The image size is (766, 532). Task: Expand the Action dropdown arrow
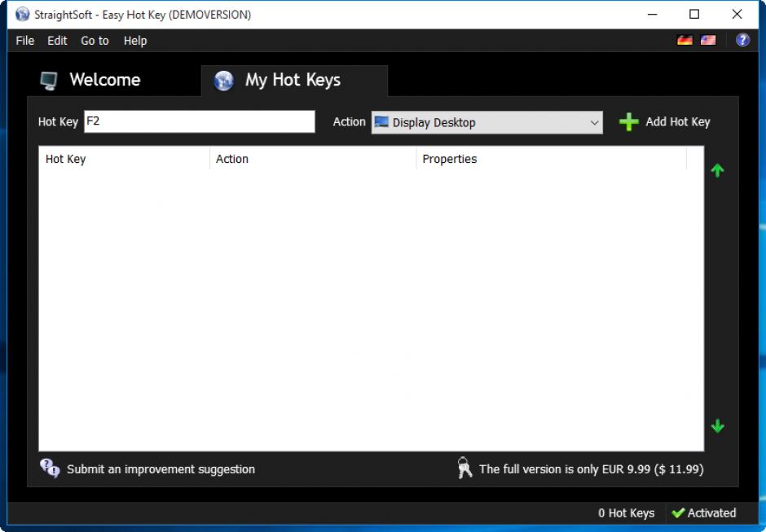pos(594,122)
